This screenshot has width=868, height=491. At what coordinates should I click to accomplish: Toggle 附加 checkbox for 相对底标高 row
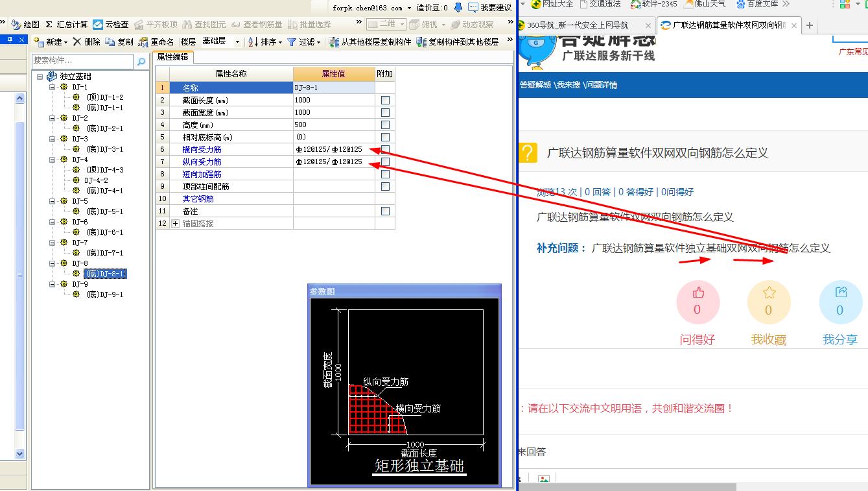[385, 137]
